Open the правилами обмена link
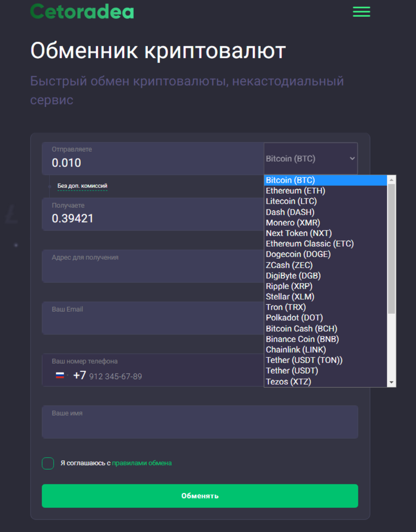This screenshot has width=416, height=532. tap(142, 463)
